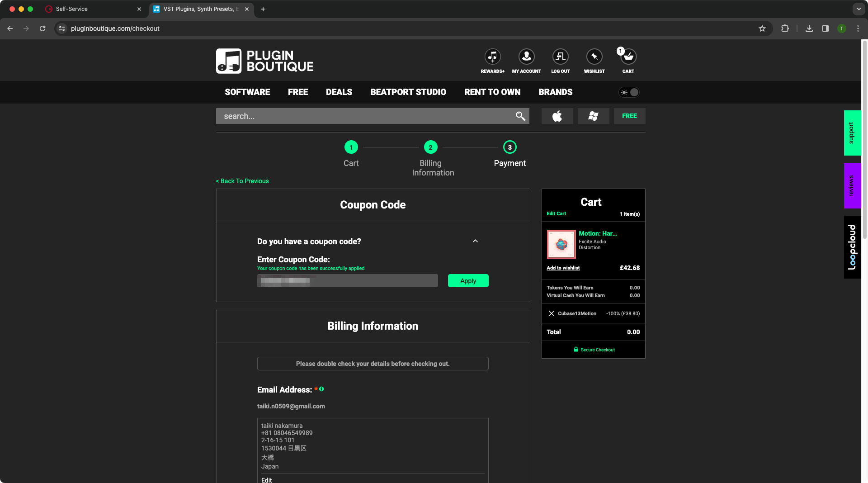Remove Cubase13Motion coupon with X icon

point(552,313)
